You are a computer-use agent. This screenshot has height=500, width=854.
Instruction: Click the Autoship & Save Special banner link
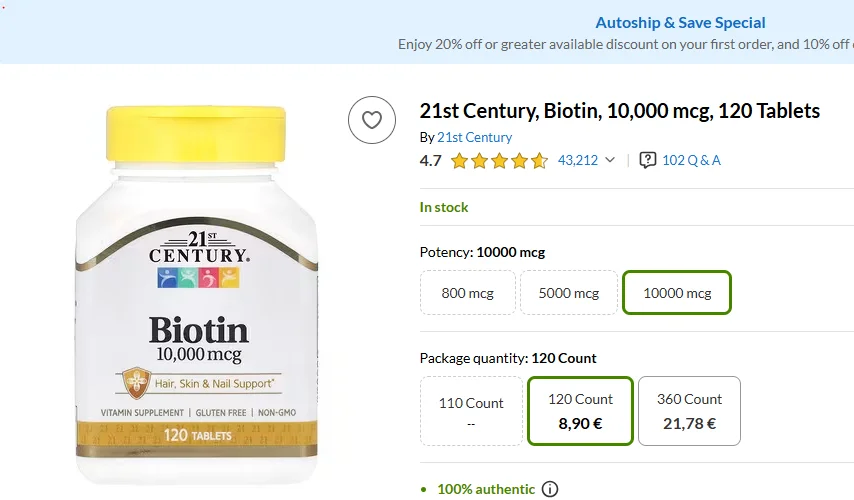(680, 23)
